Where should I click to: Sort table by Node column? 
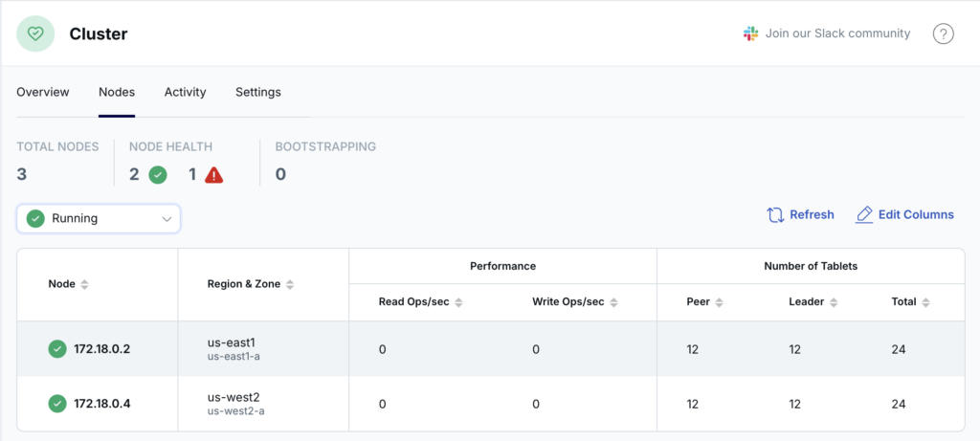click(84, 284)
